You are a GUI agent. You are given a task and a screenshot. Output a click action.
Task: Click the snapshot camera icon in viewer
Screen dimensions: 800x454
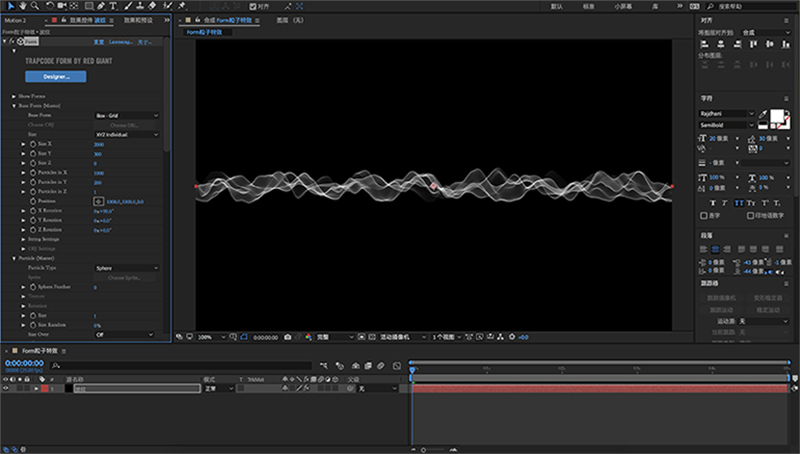[288, 337]
